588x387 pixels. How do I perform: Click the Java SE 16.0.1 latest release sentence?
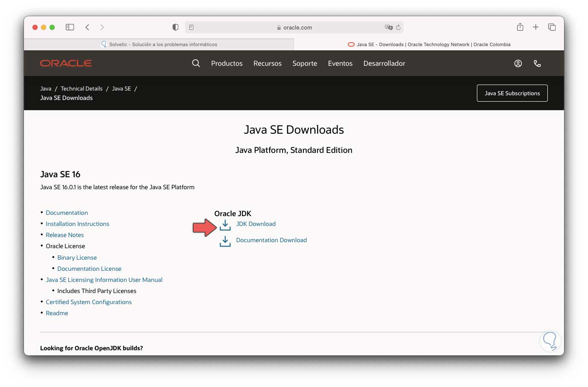(117, 187)
